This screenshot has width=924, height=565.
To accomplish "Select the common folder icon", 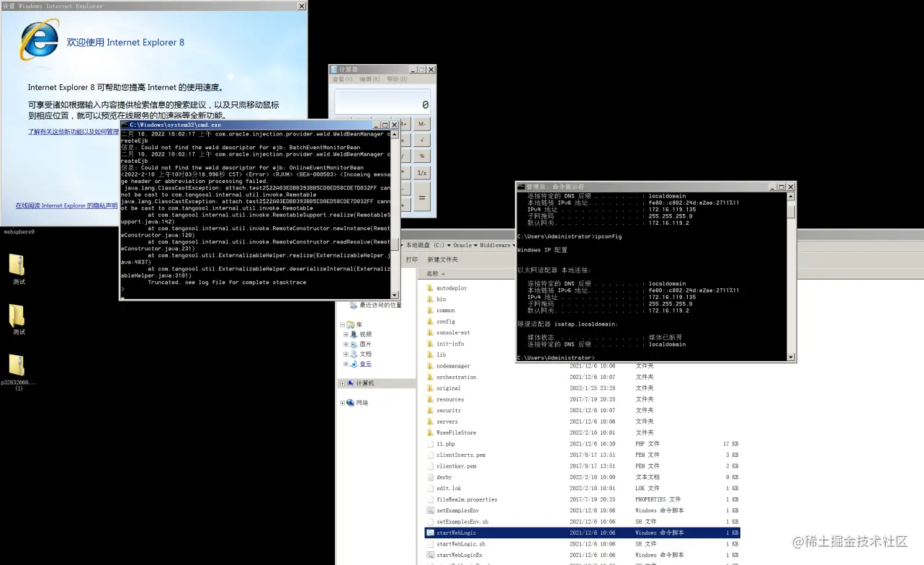I will [x=430, y=311].
